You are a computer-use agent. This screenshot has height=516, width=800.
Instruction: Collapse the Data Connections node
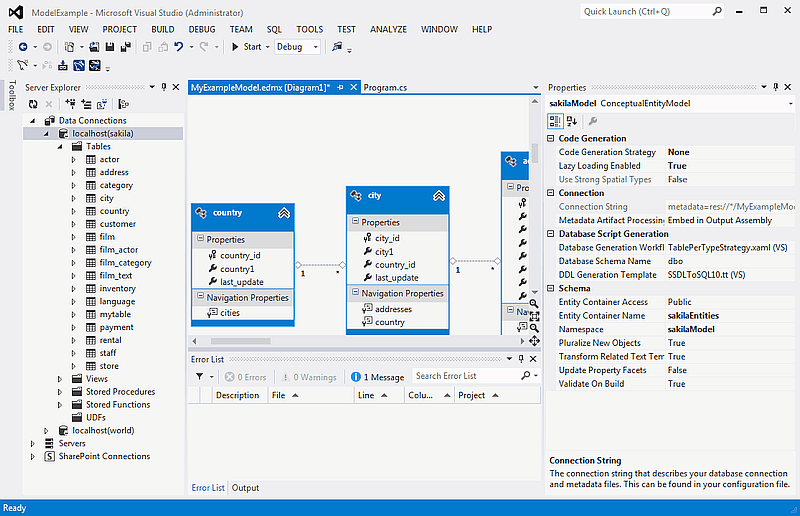pyautogui.click(x=33, y=121)
